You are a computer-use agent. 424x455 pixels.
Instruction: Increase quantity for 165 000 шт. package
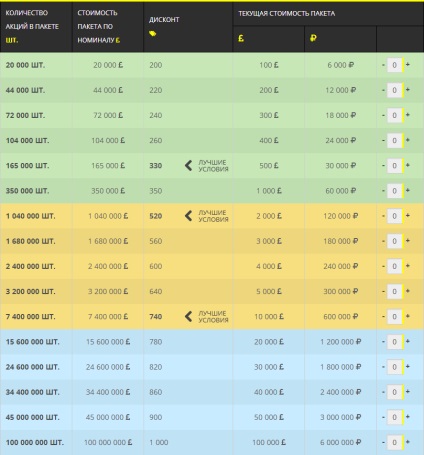click(408, 165)
